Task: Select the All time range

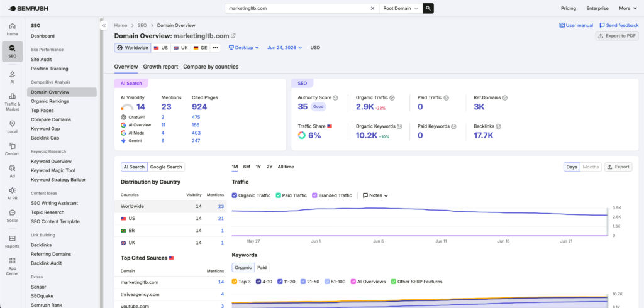Action: coord(286,167)
